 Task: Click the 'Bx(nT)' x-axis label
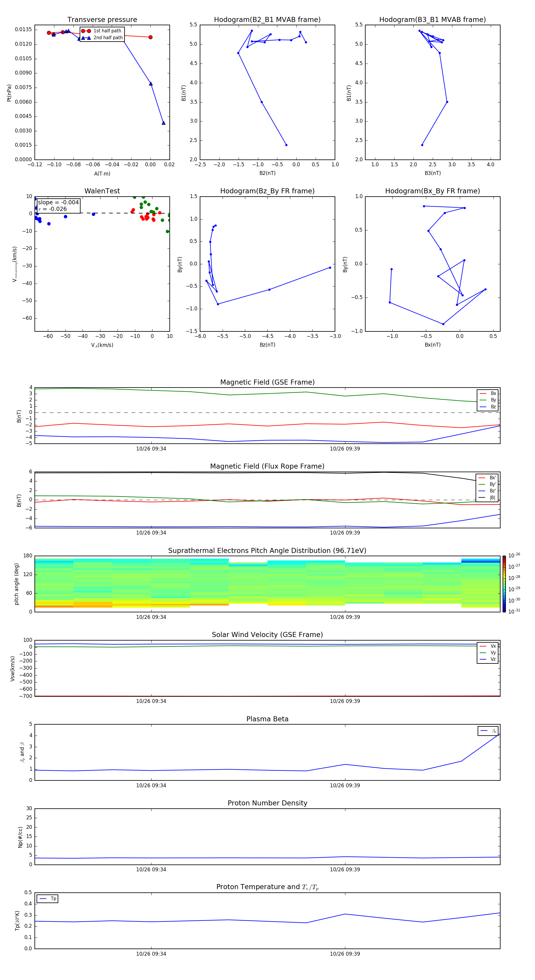coord(432,345)
